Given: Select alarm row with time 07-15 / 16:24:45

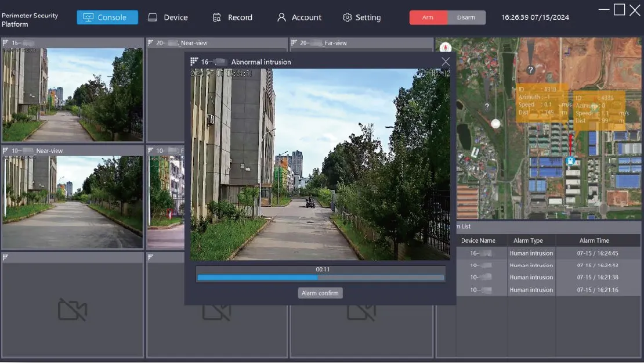Looking at the screenshot, I should (x=548, y=253).
